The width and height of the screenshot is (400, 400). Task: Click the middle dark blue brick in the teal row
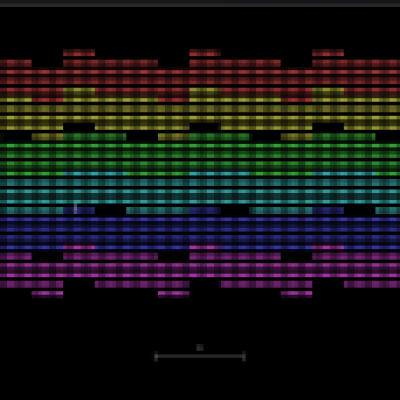point(205,210)
